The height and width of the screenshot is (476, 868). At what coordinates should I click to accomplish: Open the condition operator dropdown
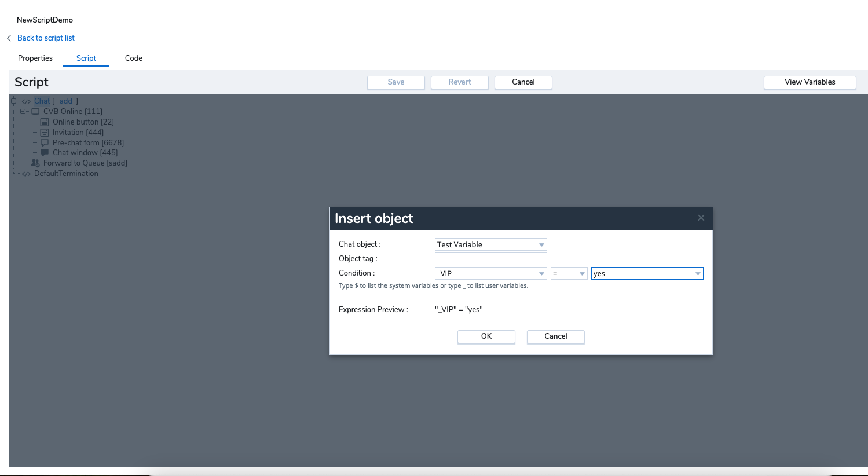(582, 273)
